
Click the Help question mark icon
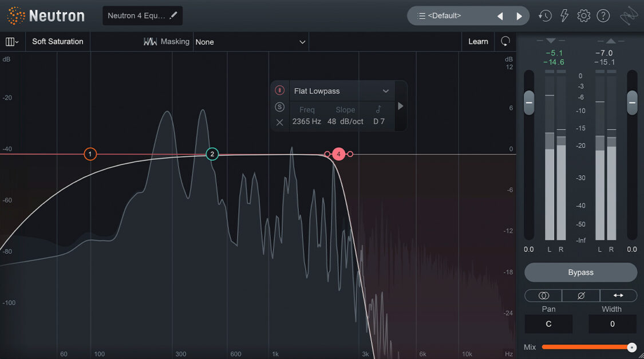(x=603, y=15)
